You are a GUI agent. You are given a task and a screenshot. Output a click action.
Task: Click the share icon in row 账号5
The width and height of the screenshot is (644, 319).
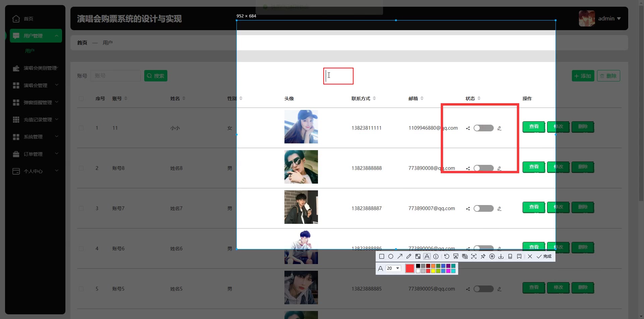point(468,289)
